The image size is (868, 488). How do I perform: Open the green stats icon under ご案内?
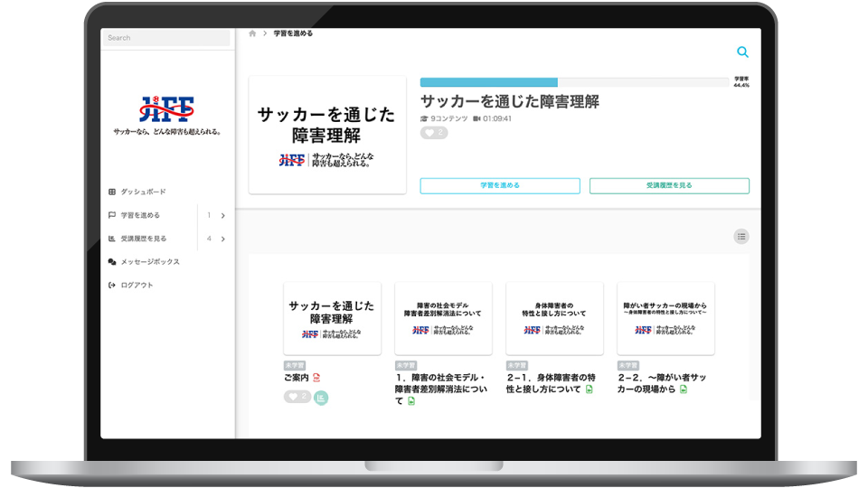tap(321, 398)
